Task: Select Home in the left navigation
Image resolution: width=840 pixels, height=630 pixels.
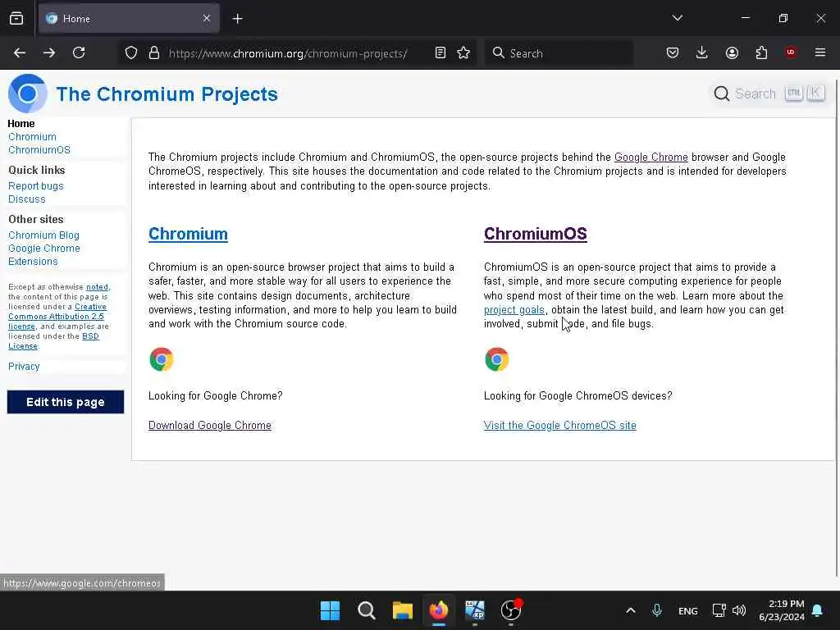Action: click(x=21, y=124)
